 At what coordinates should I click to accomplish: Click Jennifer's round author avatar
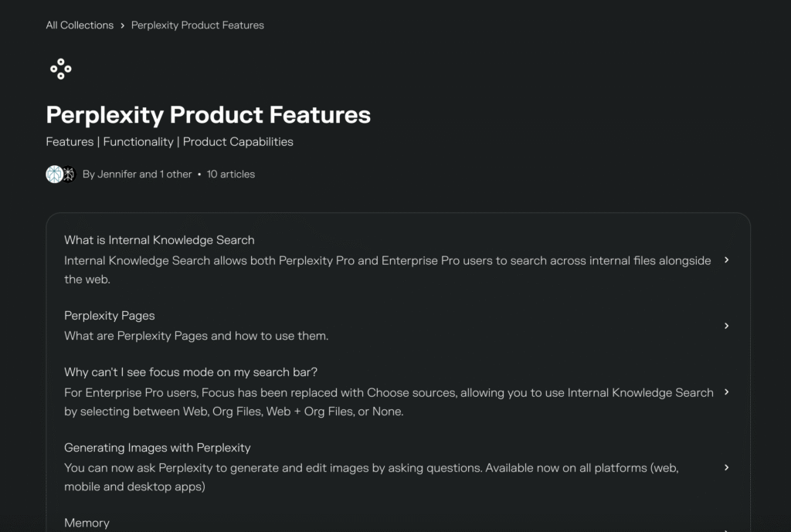point(54,175)
